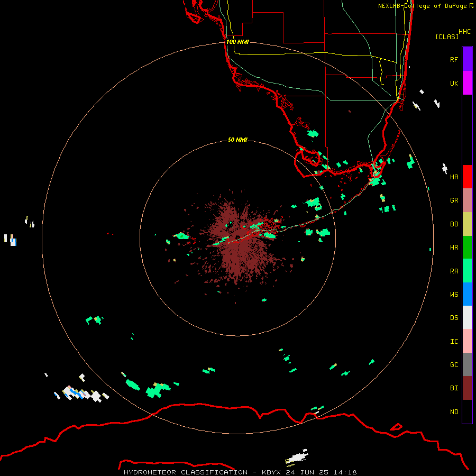Viewport: 476px width, 476px height.
Task: Click the BD legend label
Action: click(x=454, y=224)
